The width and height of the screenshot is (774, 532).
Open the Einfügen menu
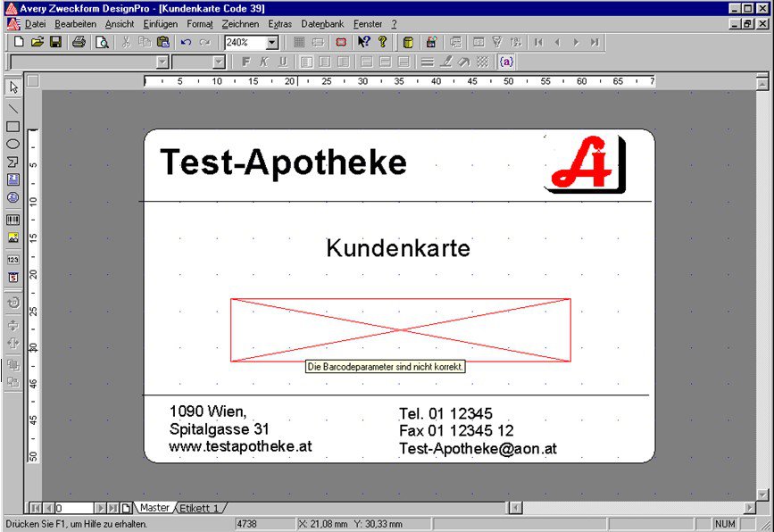coord(160,24)
